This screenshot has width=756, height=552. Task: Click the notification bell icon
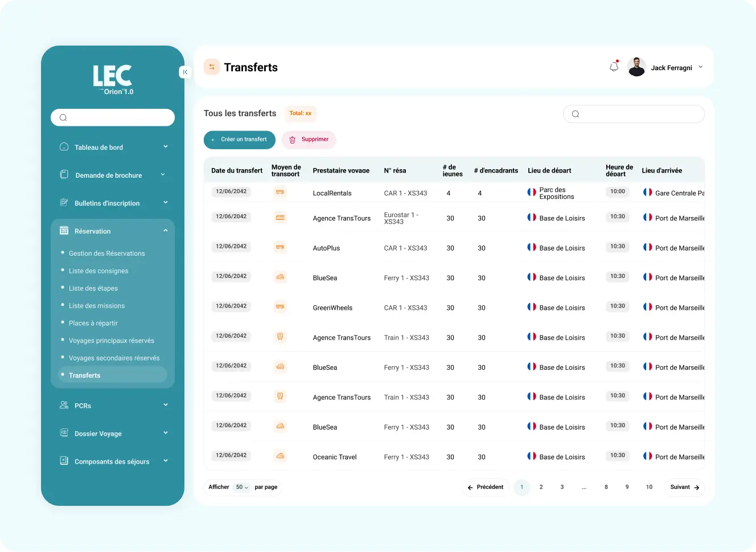(614, 67)
